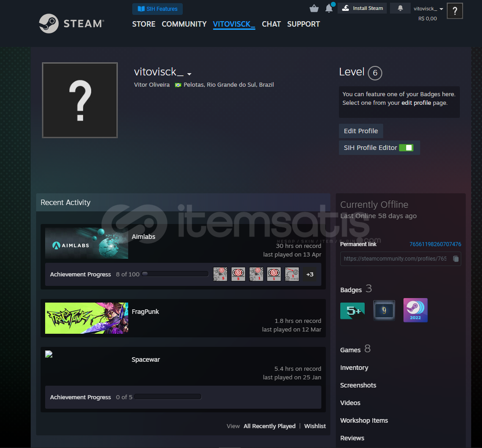Click the Level 6 badge circle
Image resolution: width=482 pixels, height=448 pixels.
375,73
